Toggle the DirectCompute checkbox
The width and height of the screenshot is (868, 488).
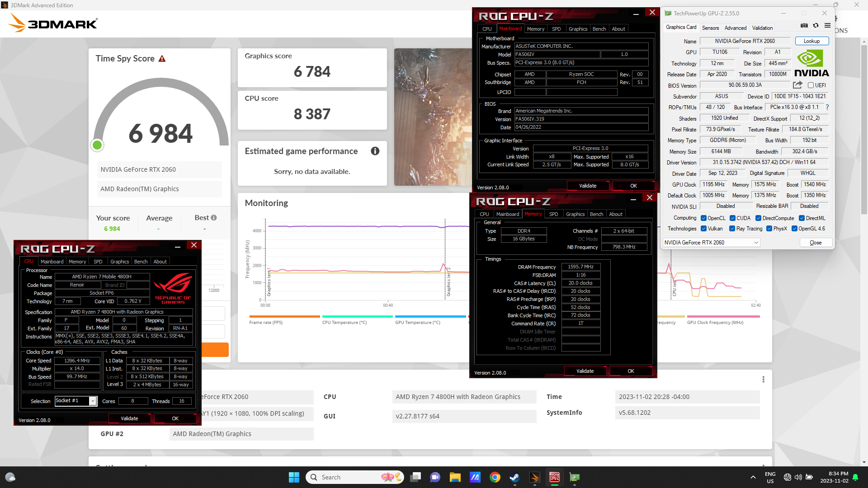pos(758,218)
